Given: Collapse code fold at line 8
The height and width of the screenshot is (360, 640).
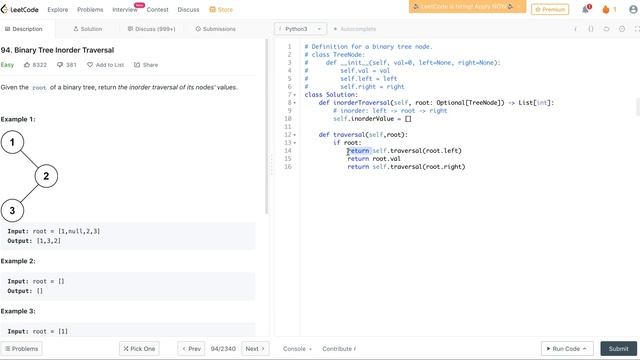Looking at the screenshot, I should pos(295,103).
